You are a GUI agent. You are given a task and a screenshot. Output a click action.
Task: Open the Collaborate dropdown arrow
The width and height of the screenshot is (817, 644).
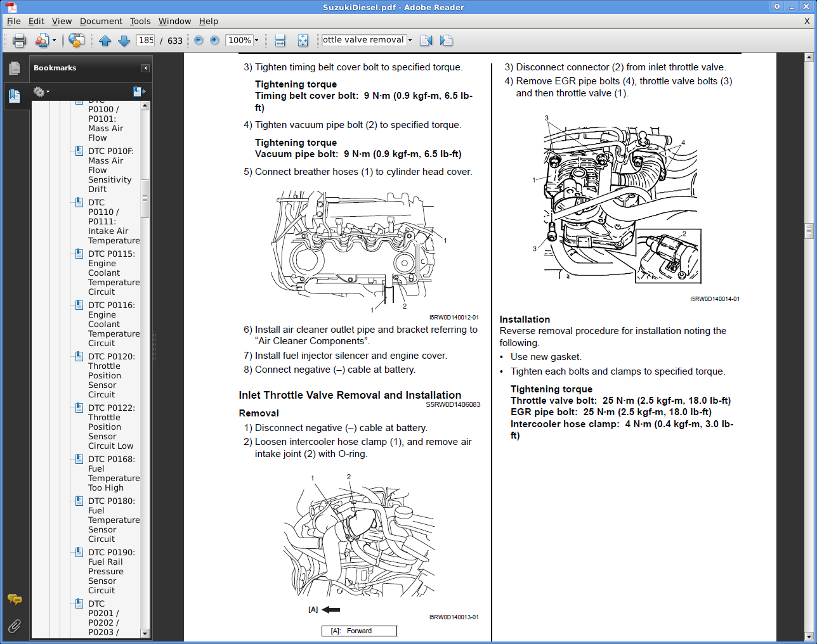(54, 41)
